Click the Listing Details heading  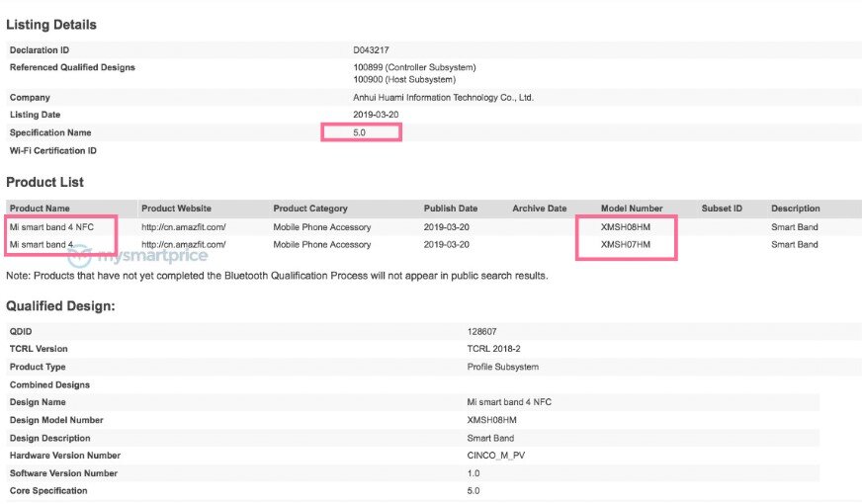pyautogui.click(x=51, y=25)
